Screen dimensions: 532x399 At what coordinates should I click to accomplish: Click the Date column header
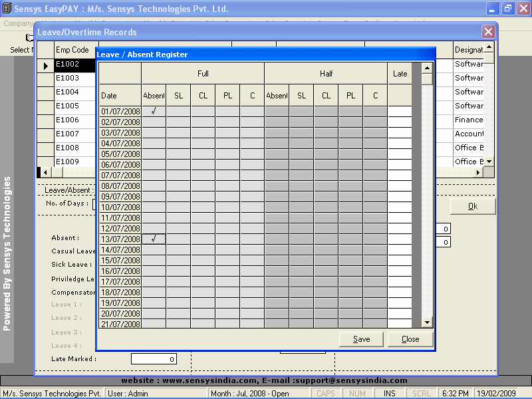[x=120, y=96]
